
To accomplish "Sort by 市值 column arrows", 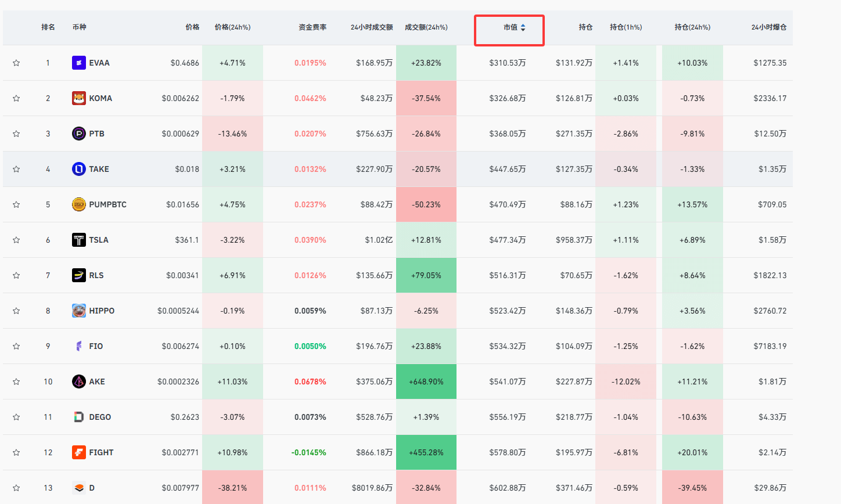I will point(523,27).
